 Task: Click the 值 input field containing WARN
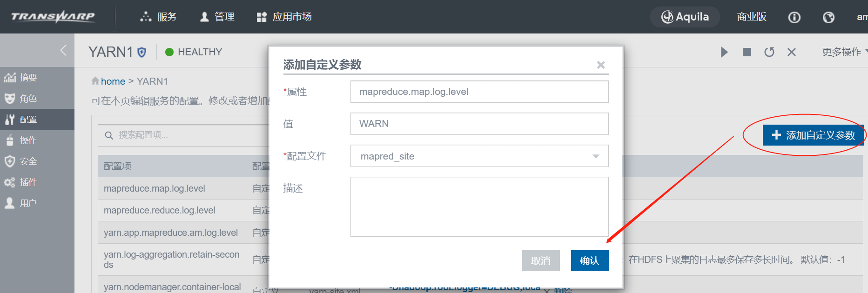(479, 124)
